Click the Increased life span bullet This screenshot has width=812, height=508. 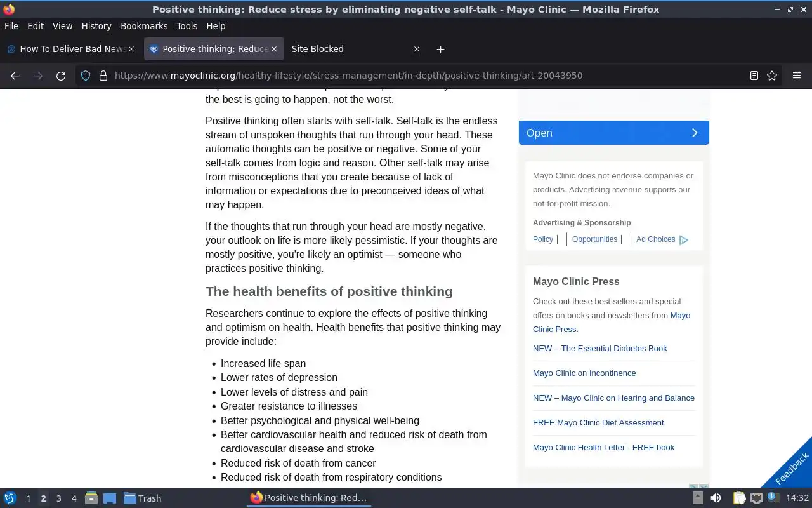pyautogui.click(x=263, y=363)
